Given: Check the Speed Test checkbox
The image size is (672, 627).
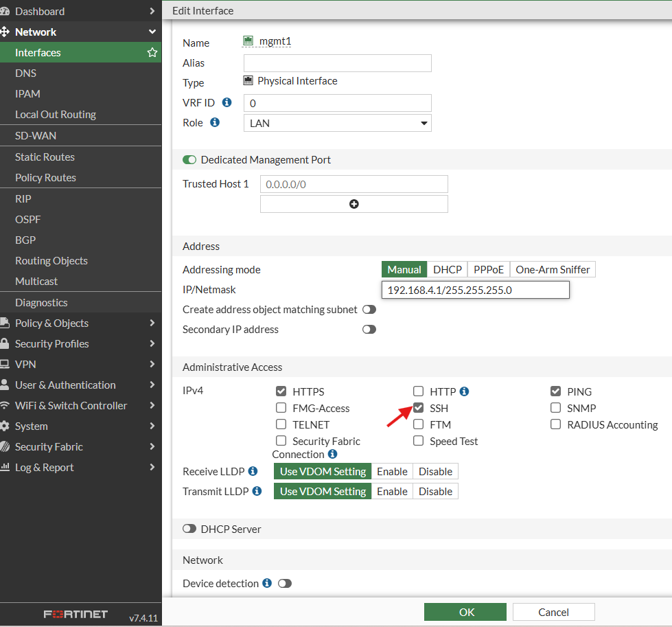Looking at the screenshot, I should 418,440.
